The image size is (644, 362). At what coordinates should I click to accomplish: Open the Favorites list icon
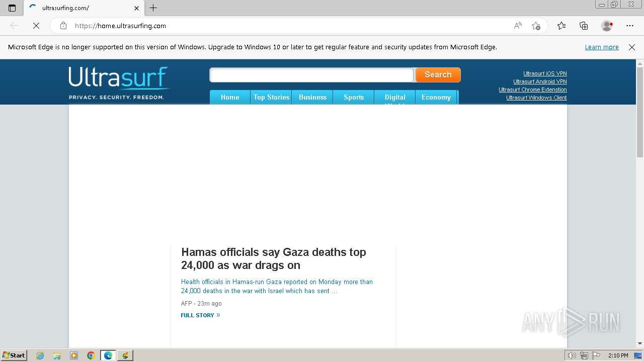click(561, 26)
